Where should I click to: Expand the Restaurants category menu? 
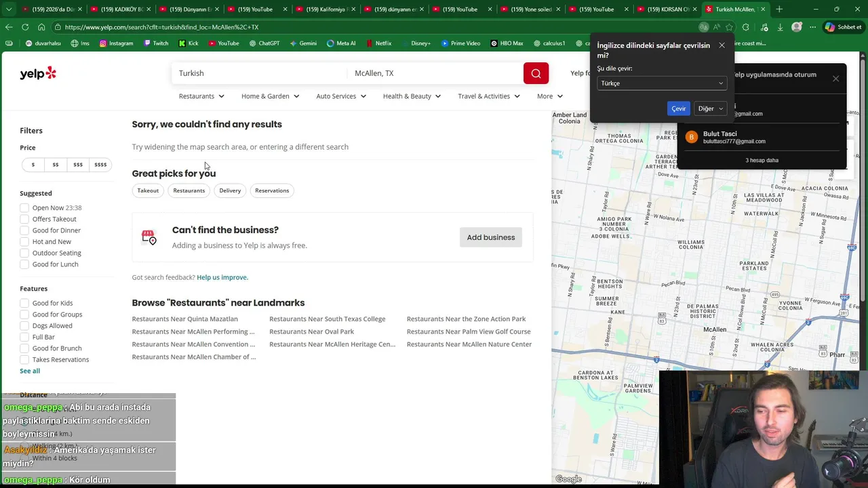tap(201, 96)
